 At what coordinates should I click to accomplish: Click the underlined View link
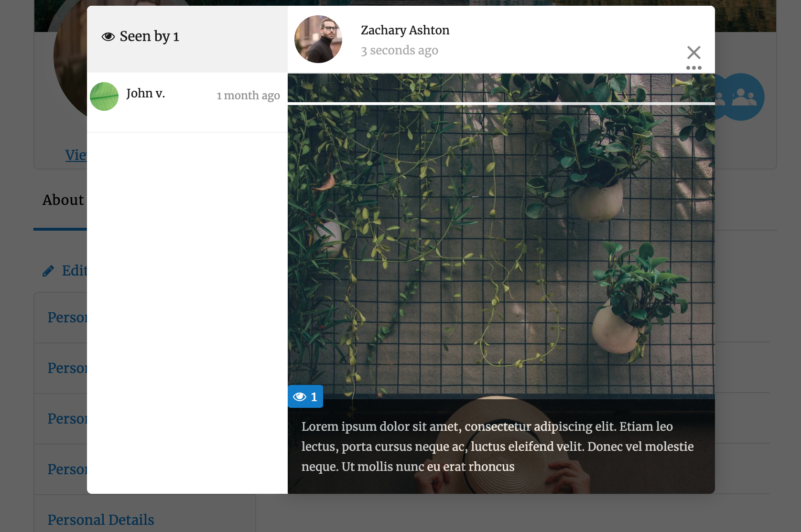tap(76, 155)
